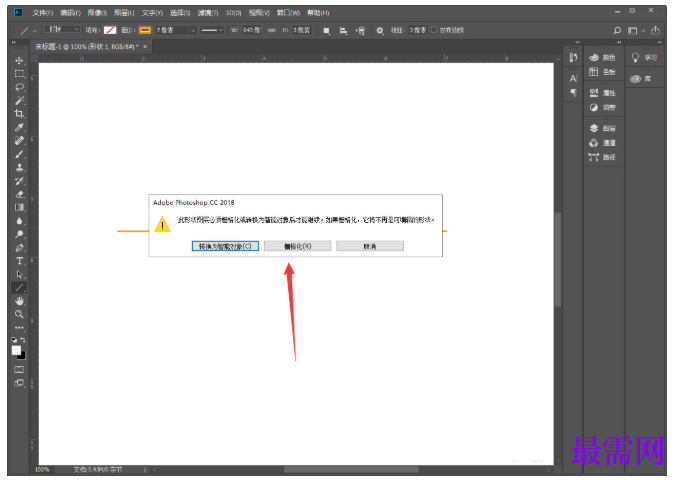Select the Eraser tool
Screen dimensions: 683x482
coord(19,194)
